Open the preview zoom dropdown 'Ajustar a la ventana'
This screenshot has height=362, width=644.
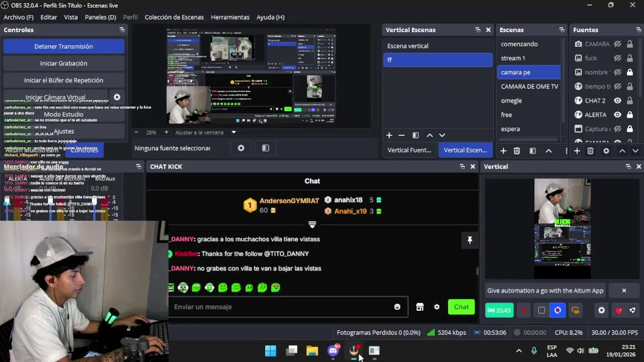click(x=206, y=132)
